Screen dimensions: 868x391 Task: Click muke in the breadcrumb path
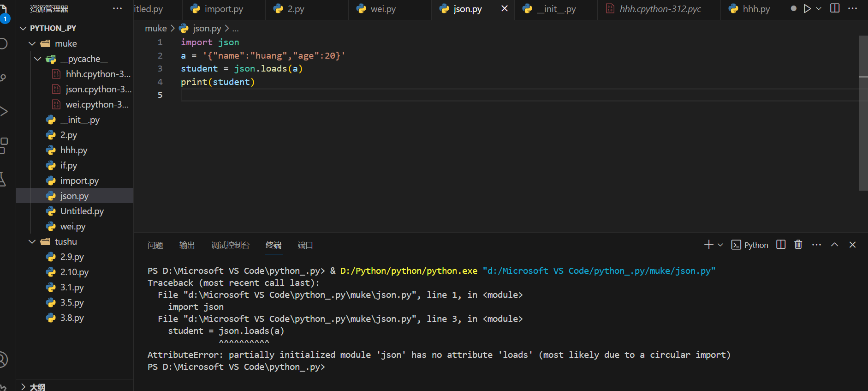(156, 29)
